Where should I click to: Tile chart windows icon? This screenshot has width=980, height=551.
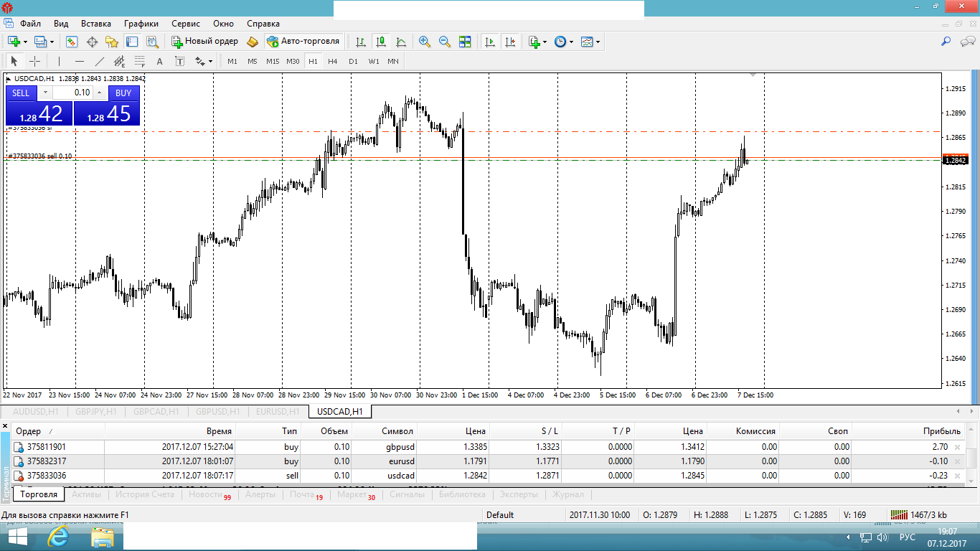coord(465,42)
